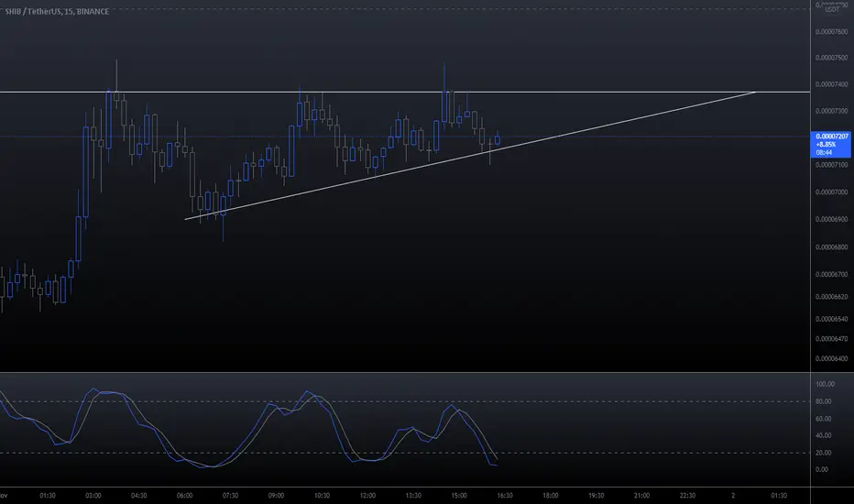Click the USDT currency label
The height and width of the screenshot is (504, 854).
tap(832, 10)
